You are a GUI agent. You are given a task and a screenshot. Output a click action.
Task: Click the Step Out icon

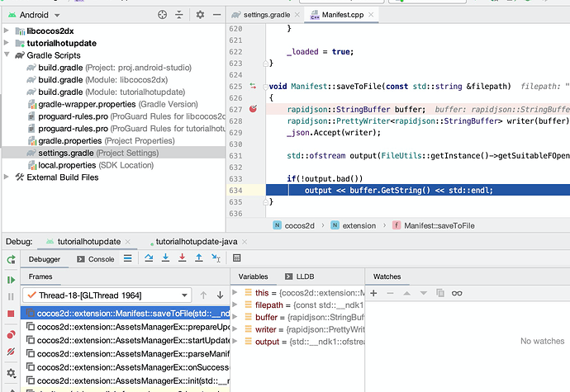(x=199, y=258)
